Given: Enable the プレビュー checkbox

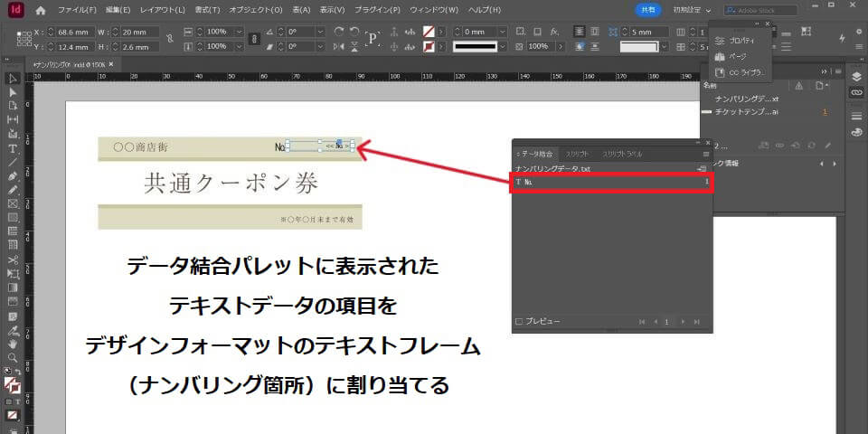Looking at the screenshot, I should (x=519, y=321).
